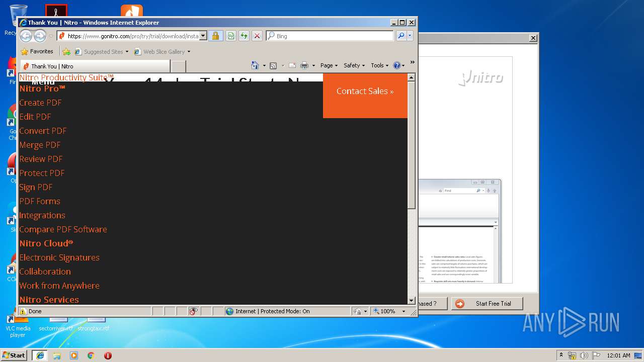Click the warning icon in the IE status bar
Viewport: 644px width, 362px height.
23,311
